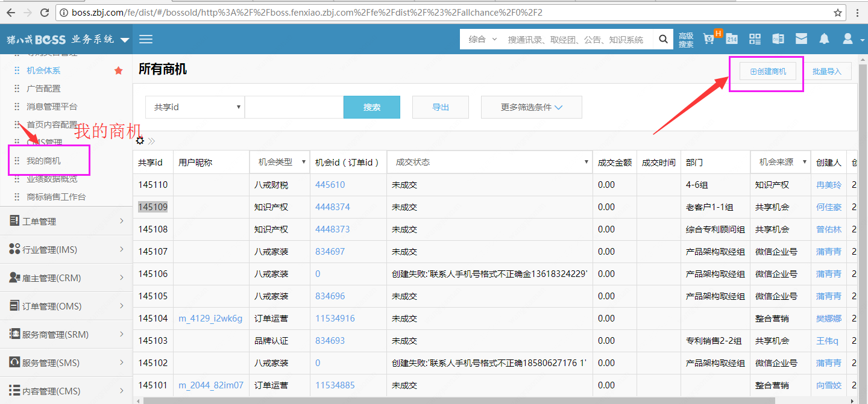Toggle the hamburger sidebar menu icon
The width and height of the screenshot is (868, 404).
146,39
